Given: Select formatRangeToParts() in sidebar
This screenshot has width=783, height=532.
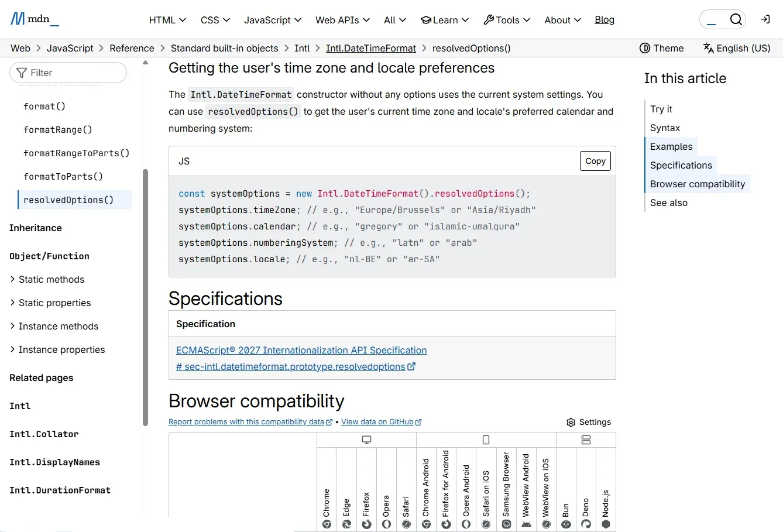Looking at the screenshot, I should pos(76,153).
